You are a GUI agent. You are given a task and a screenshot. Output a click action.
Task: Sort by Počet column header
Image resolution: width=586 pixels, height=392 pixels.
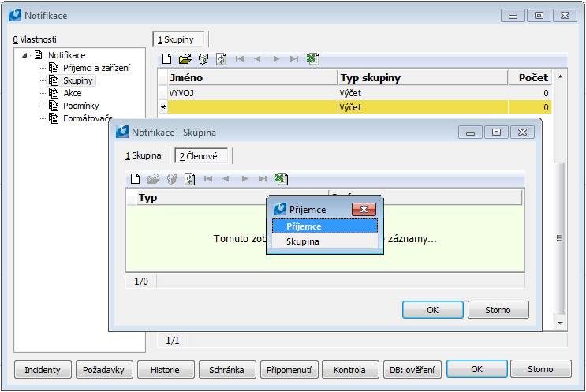tap(529, 78)
